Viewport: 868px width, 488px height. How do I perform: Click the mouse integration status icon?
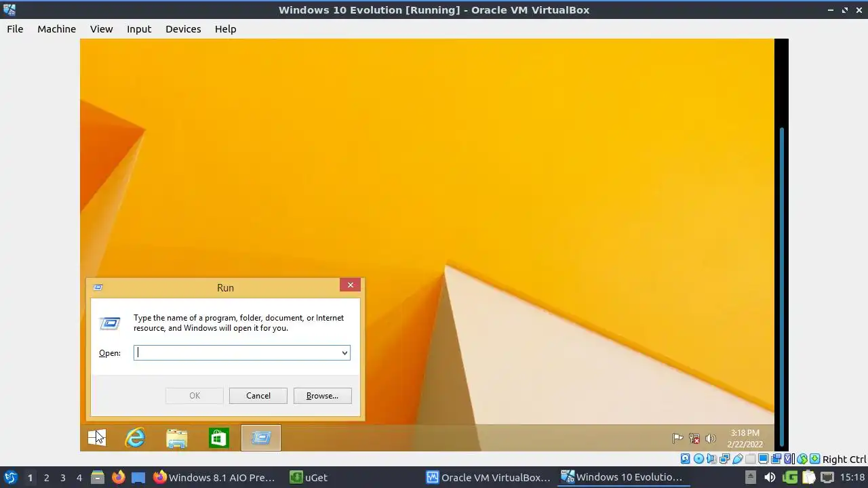coord(802,459)
